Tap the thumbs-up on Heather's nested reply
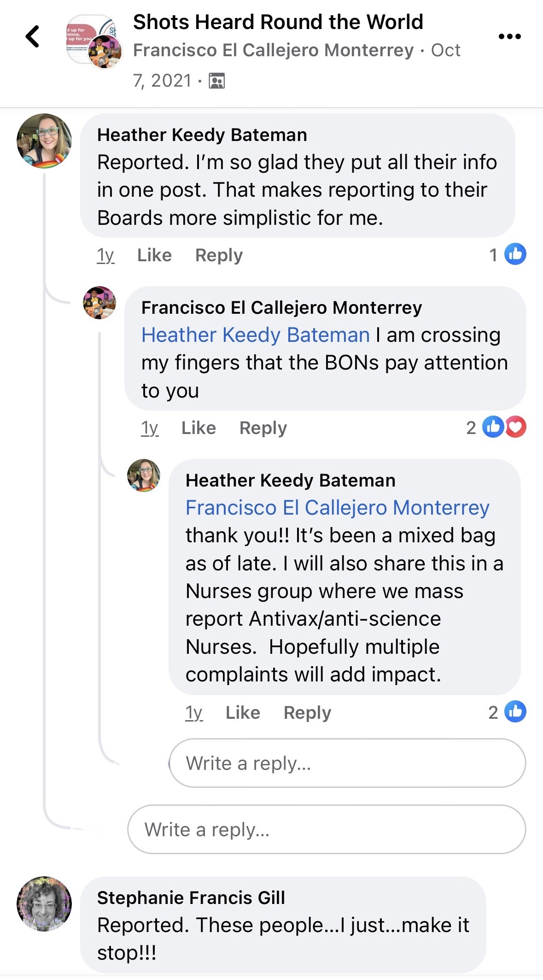Screen dimensions: 543x980 coord(515,711)
